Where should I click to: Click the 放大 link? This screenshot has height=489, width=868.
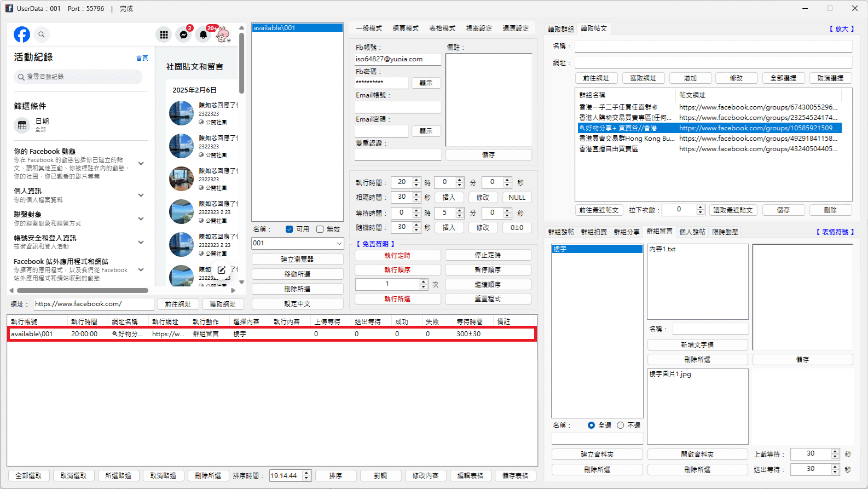click(842, 29)
